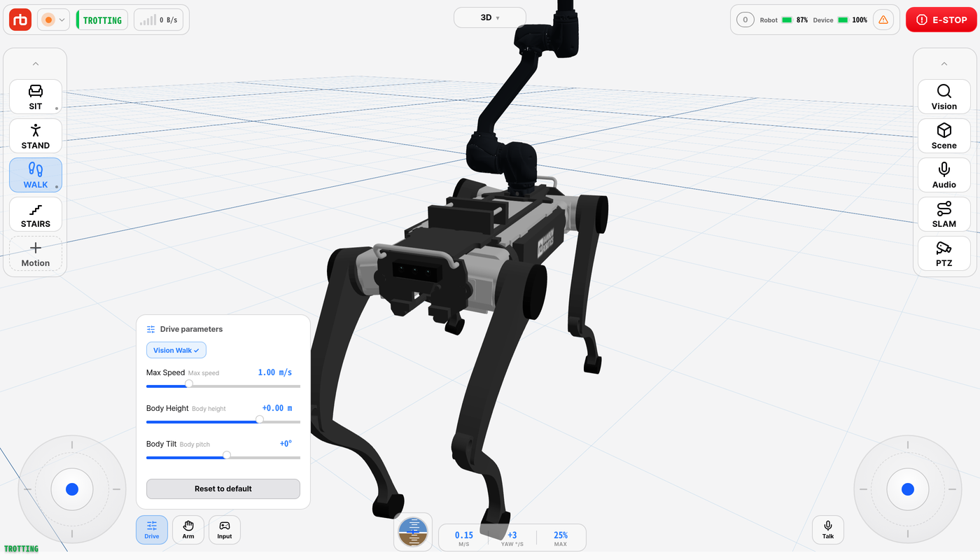This screenshot has height=560, width=980.
Task: Open the 3D view mode dropdown
Action: 490,17
